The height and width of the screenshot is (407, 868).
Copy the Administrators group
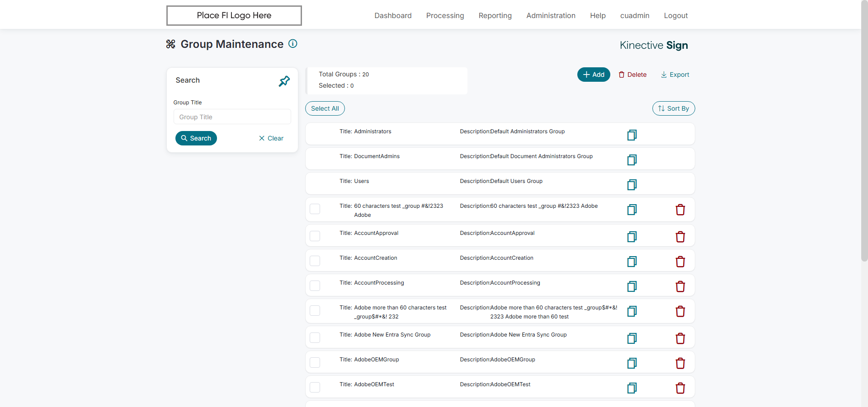(x=632, y=135)
